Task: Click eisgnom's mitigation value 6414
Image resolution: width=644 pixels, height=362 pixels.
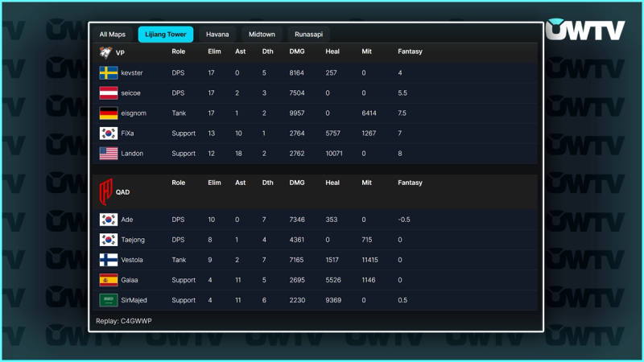Action: (x=369, y=113)
